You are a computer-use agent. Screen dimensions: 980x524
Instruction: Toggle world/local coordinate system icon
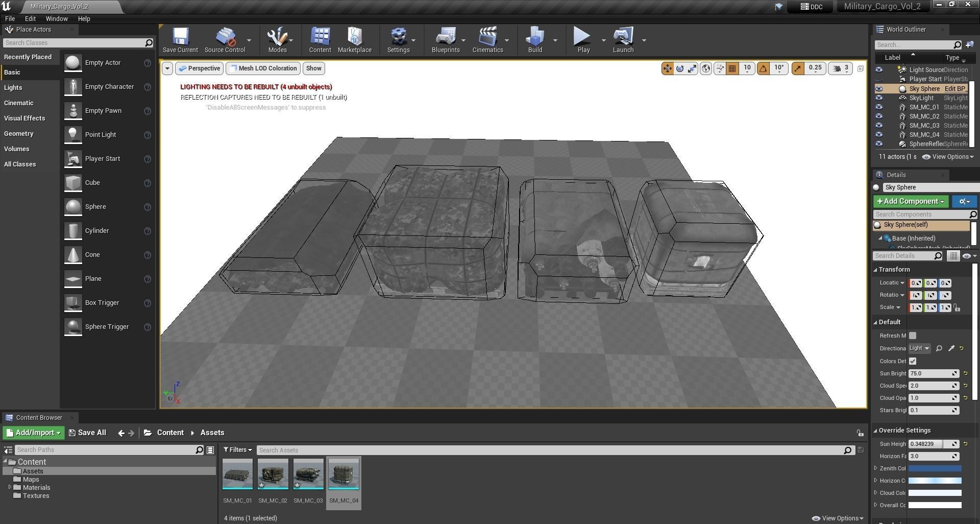click(x=706, y=68)
